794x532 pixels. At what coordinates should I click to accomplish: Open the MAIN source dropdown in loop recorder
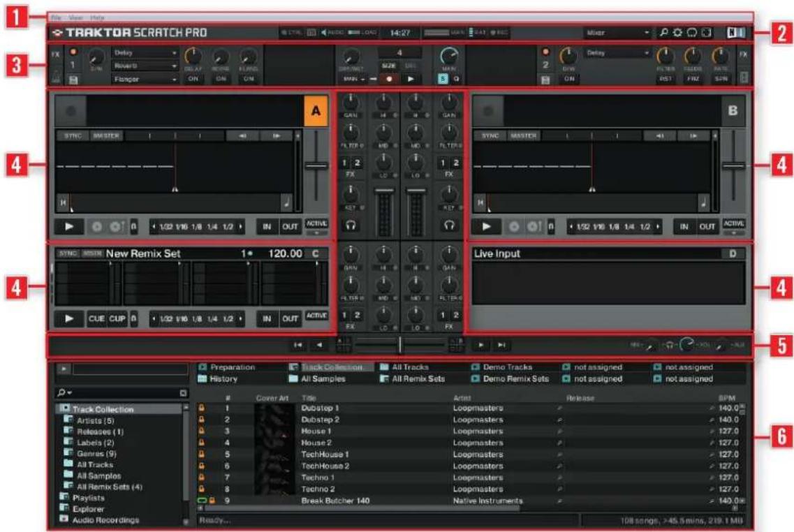click(x=354, y=79)
